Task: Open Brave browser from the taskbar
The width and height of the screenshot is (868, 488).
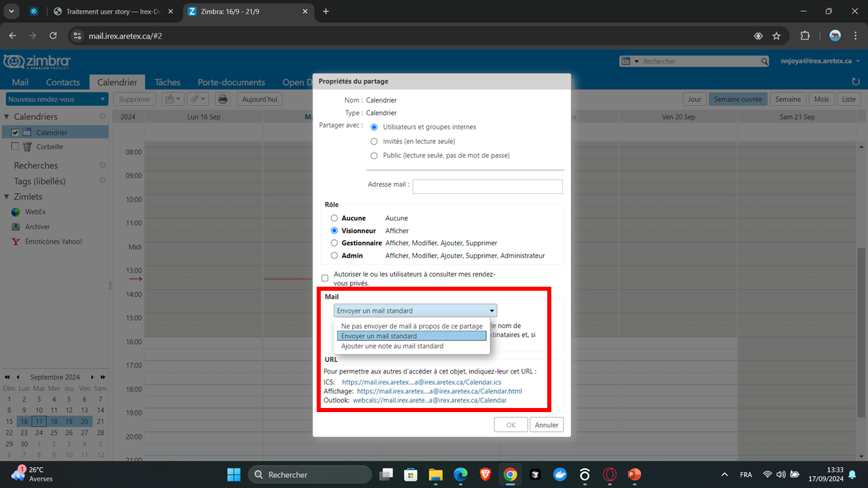Action: (485, 474)
